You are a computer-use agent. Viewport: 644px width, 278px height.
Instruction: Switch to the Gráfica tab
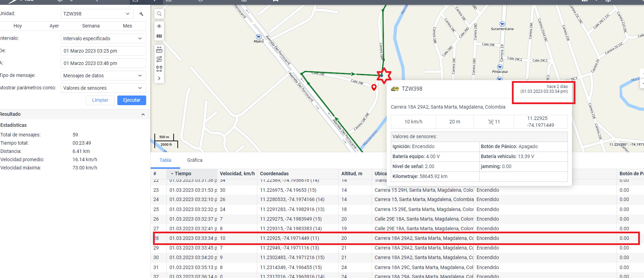tap(195, 160)
